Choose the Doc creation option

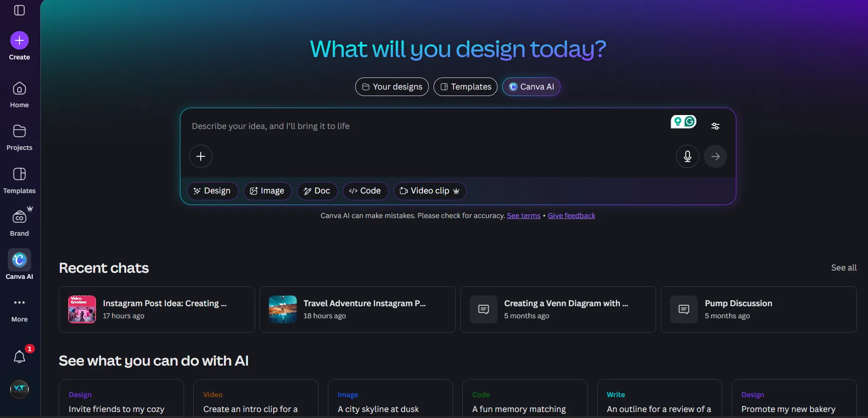pyautogui.click(x=317, y=191)
